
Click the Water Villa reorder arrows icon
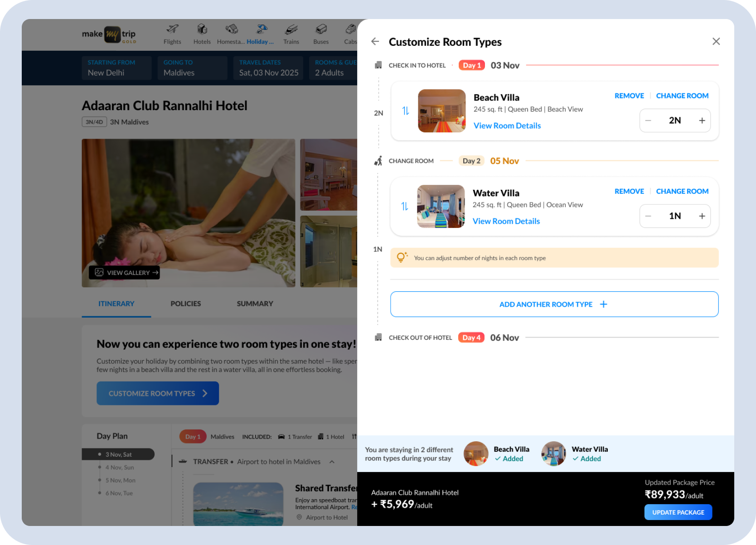405,207
